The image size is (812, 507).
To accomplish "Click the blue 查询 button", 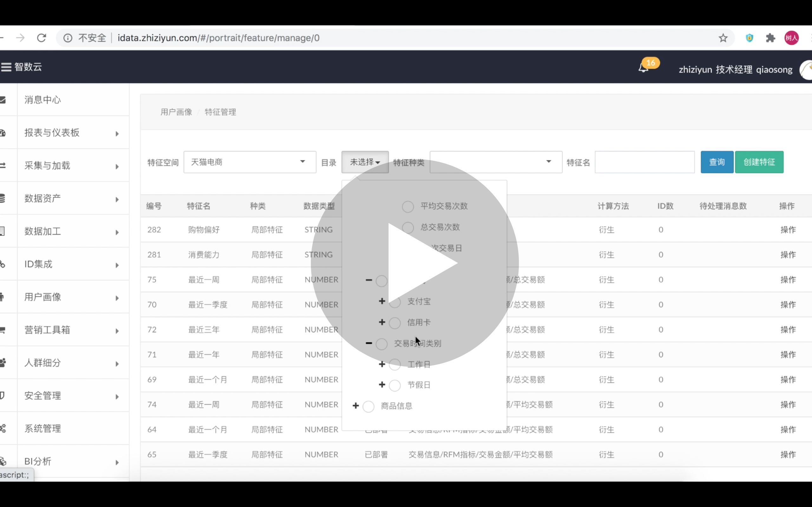I will pyautogui.click(x=717, y=162).
